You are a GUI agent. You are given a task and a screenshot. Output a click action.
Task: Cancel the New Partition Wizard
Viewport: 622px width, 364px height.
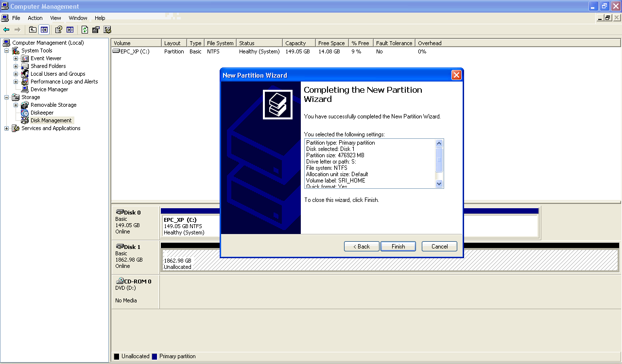tap(439, 247)
